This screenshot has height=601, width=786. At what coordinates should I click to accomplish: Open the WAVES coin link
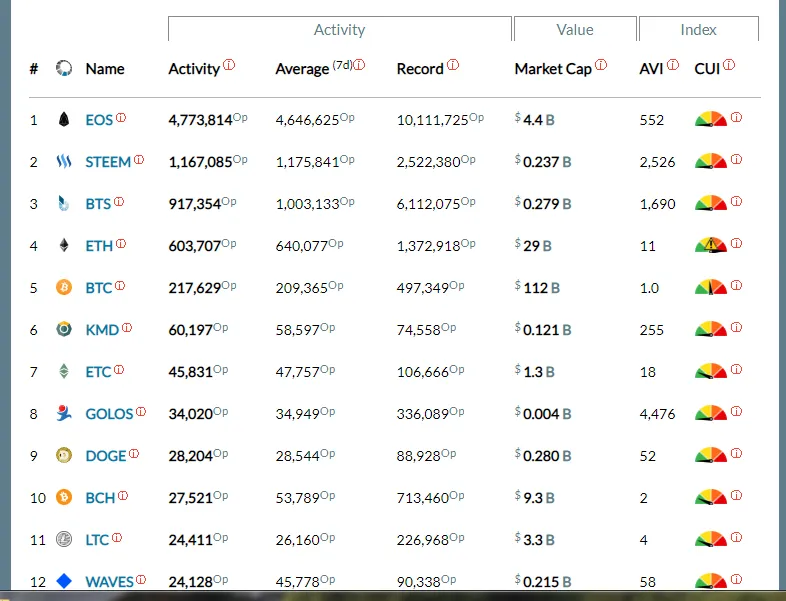point(109,582)
